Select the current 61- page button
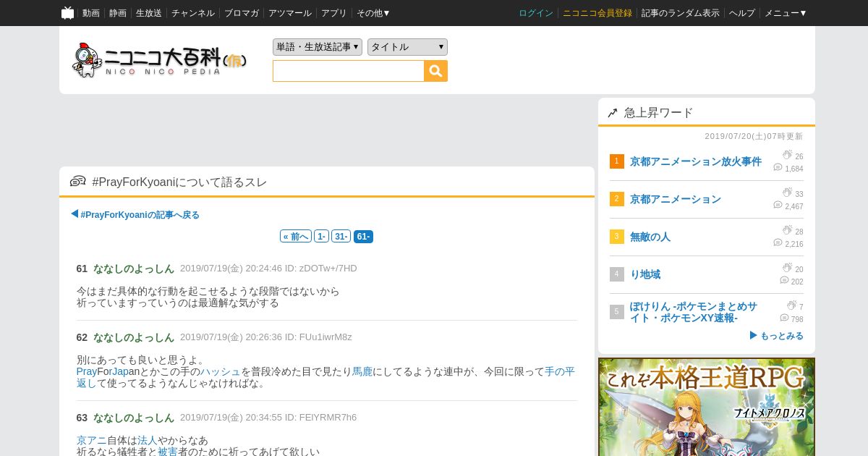This screenshot has width=868, height=456. [363, 237]
